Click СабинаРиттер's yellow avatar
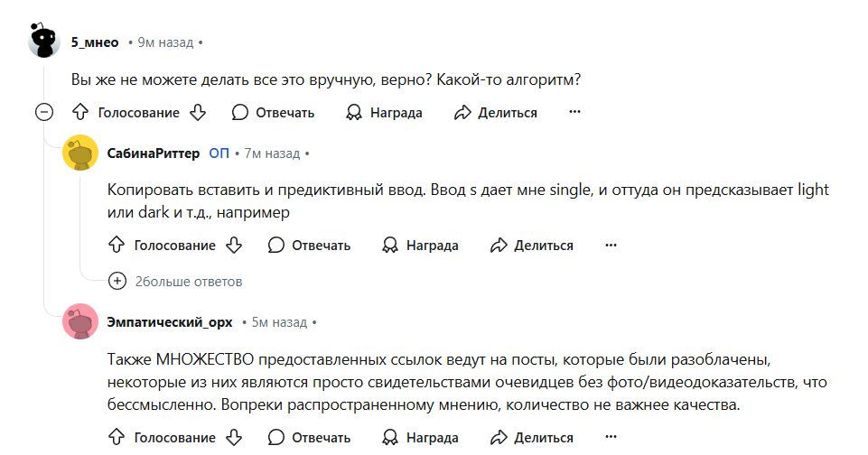Screen dimensions: 868x455 pos(80,153)
